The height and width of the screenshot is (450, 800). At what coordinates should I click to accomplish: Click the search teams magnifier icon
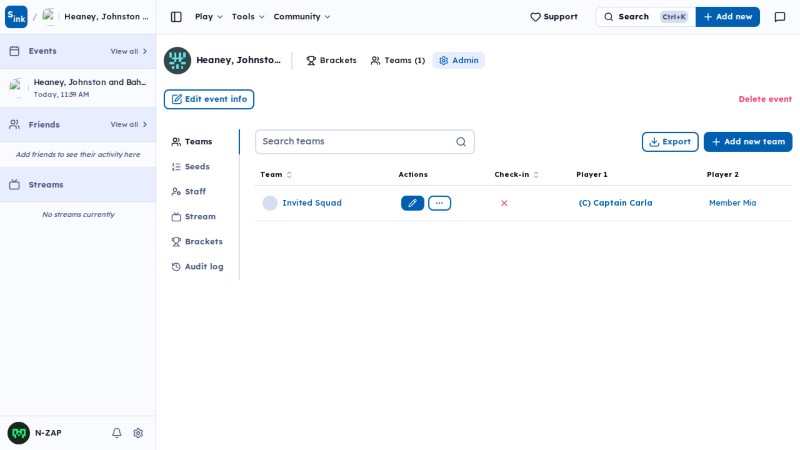pyautogui.click(x=461, y=142)
